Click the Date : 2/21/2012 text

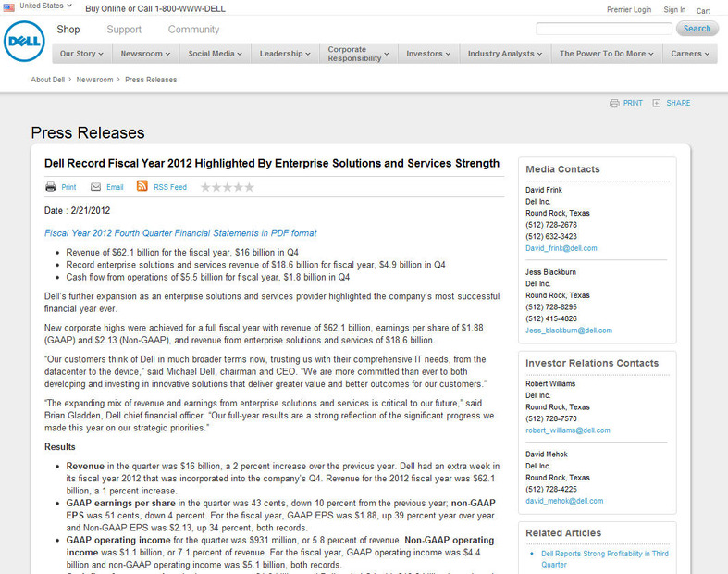(x=77, y=210)
